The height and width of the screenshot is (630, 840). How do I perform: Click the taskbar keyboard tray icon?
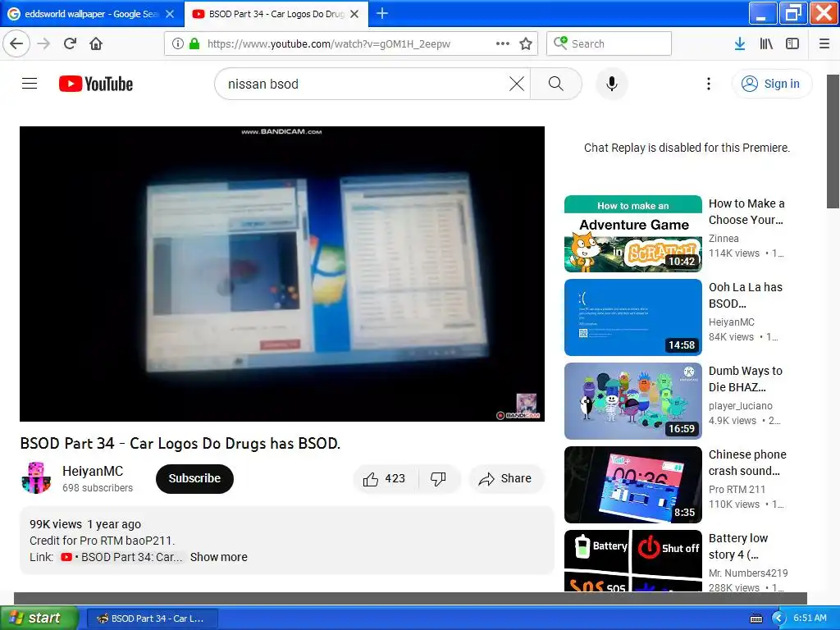point(756,619)
